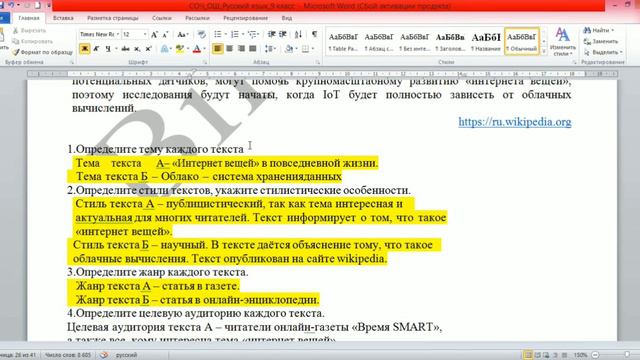The image size is (640, 360).
Task: Align paragraph text to the right
Action: 241,49
